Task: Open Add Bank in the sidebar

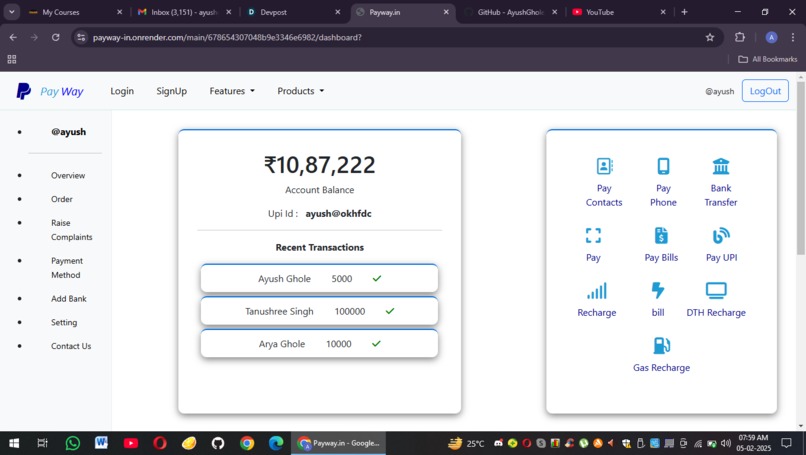Action: click(69, 299)
